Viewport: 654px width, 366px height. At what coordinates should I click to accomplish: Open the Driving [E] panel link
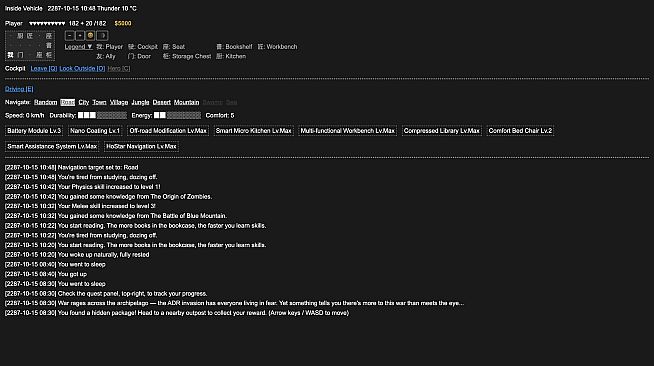point(19,89)
